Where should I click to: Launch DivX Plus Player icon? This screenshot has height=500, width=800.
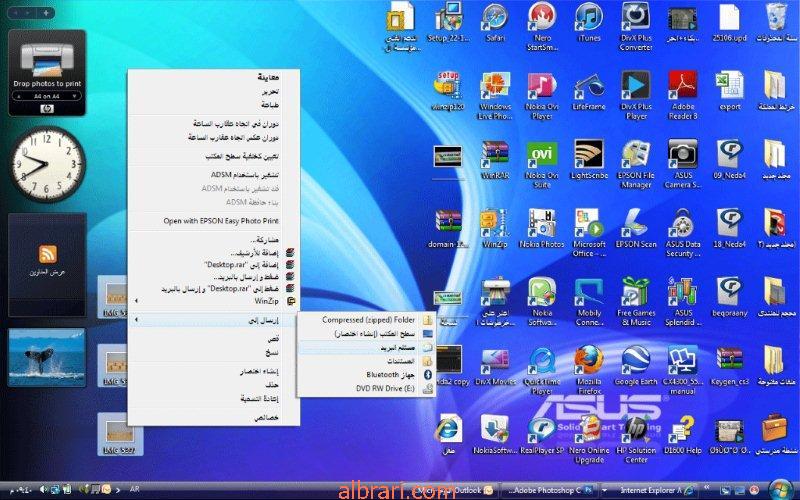(636, 95)
